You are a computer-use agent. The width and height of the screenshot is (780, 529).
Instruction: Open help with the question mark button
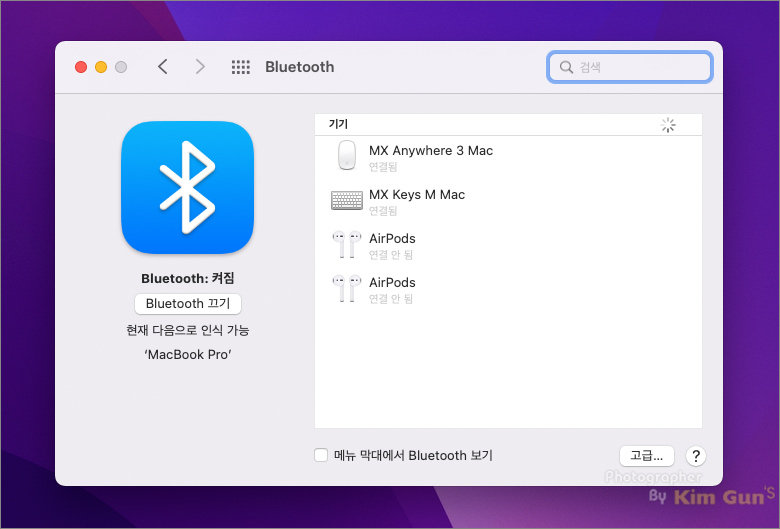coord(696,456)
